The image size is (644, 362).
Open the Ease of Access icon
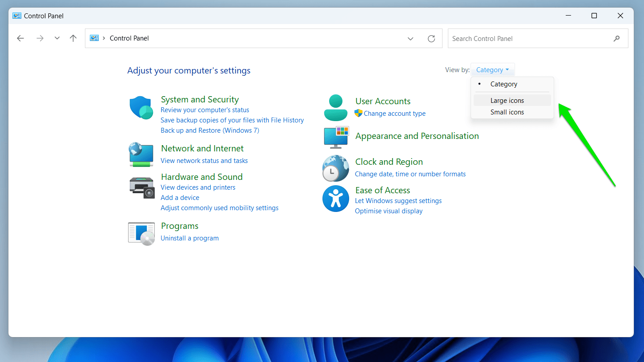tap(335, 199)
